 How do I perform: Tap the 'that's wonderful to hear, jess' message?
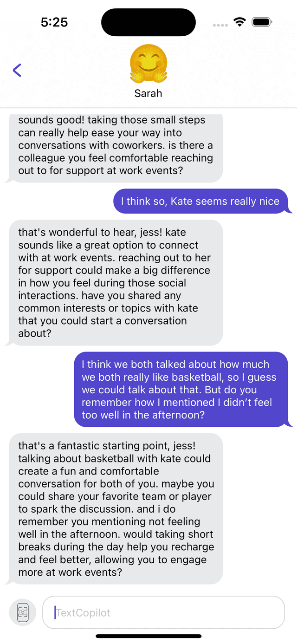[116, 282]
